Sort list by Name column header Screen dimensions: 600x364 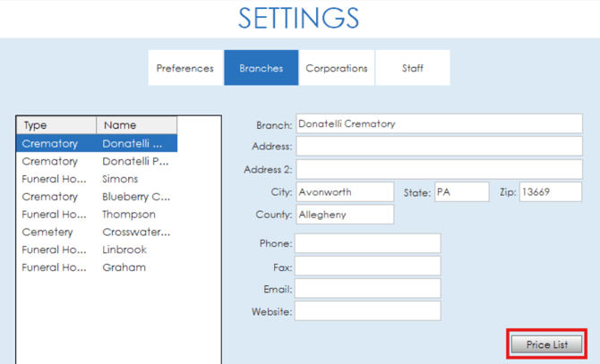click(137, 125)
